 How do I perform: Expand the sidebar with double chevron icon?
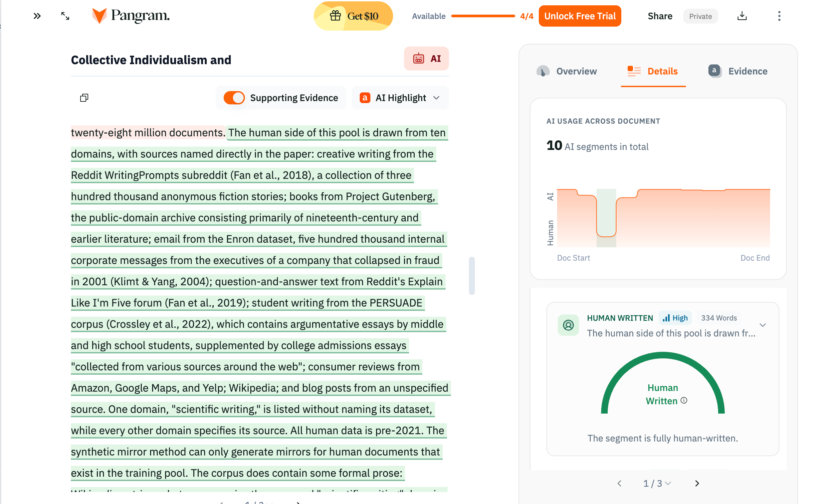click(x=37, y=16)
